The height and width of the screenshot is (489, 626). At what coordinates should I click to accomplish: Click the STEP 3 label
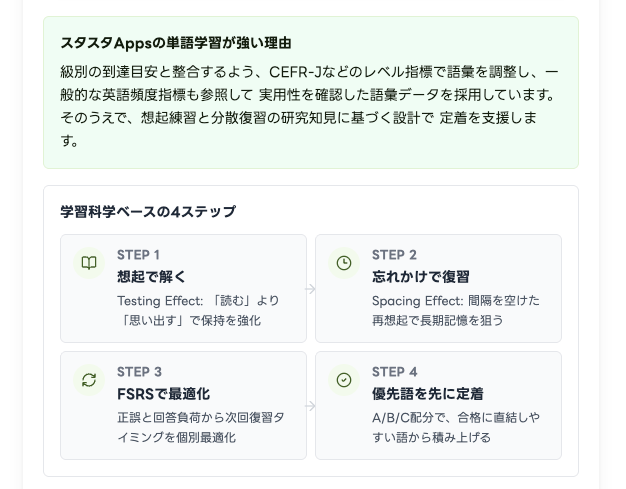(139, 372)
